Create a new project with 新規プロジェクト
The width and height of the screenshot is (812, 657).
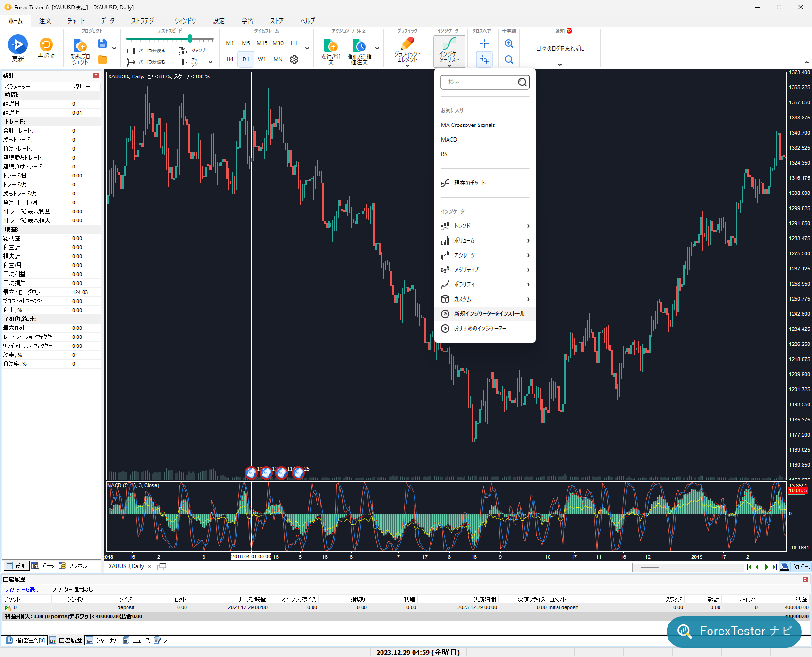tap(80, 51)
